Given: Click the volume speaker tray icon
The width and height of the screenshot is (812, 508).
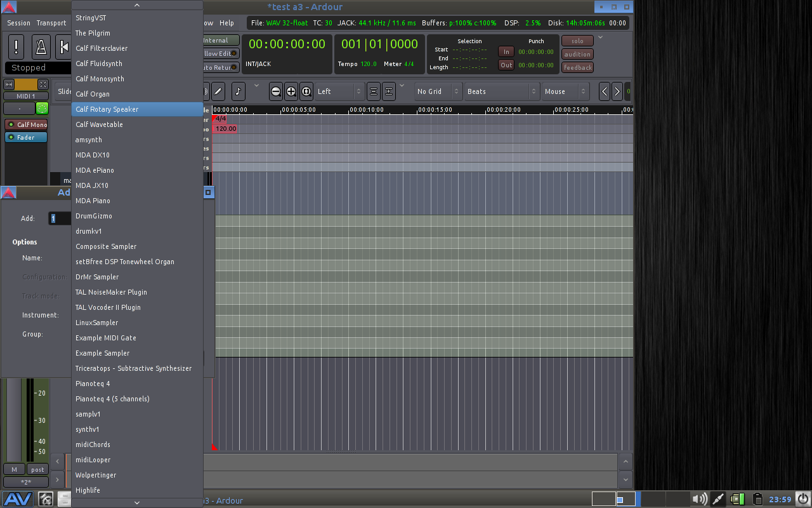Looking at the screenshot, I should pyautogui.click(x=699, y=499).
